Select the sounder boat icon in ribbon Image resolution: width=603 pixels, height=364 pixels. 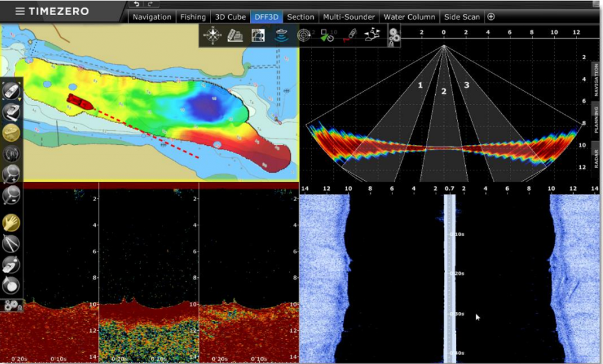click(x=281, y=36)
